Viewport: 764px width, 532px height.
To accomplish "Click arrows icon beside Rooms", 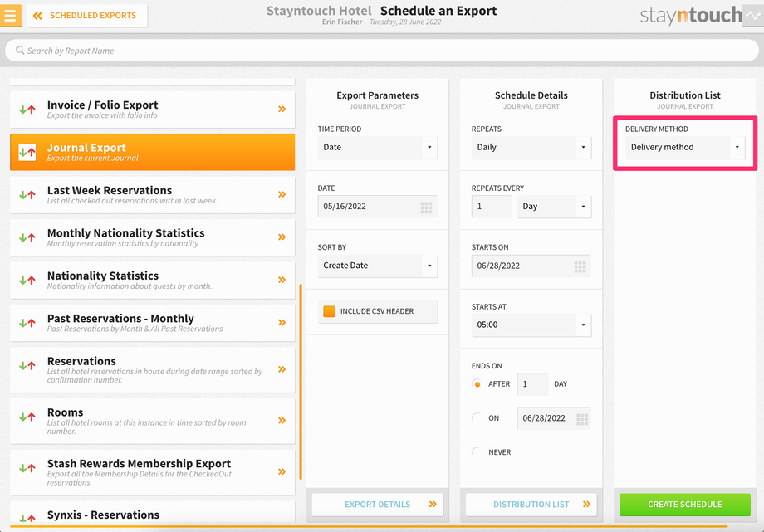I will 27,417.
